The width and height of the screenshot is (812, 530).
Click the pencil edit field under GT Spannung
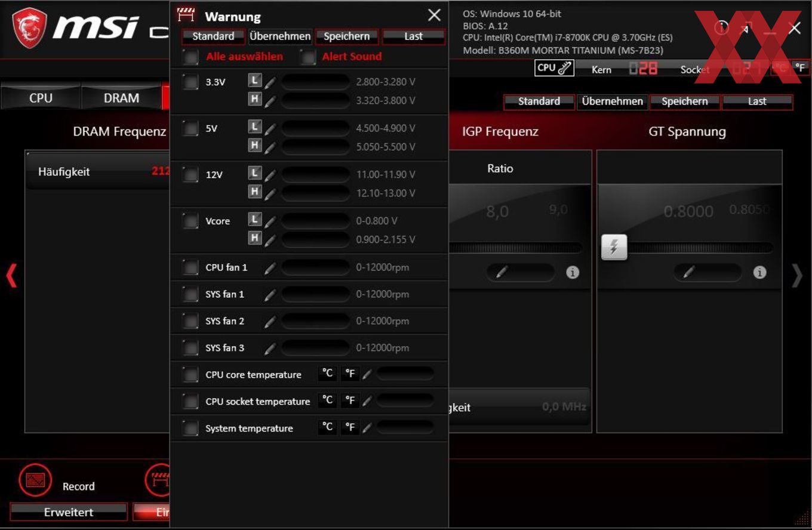[708, 272]
